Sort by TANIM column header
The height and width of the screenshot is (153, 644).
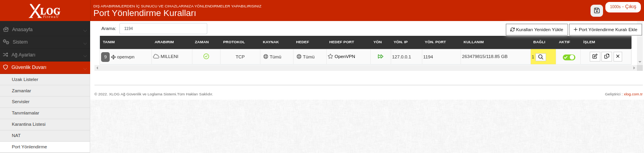[109, 42]
